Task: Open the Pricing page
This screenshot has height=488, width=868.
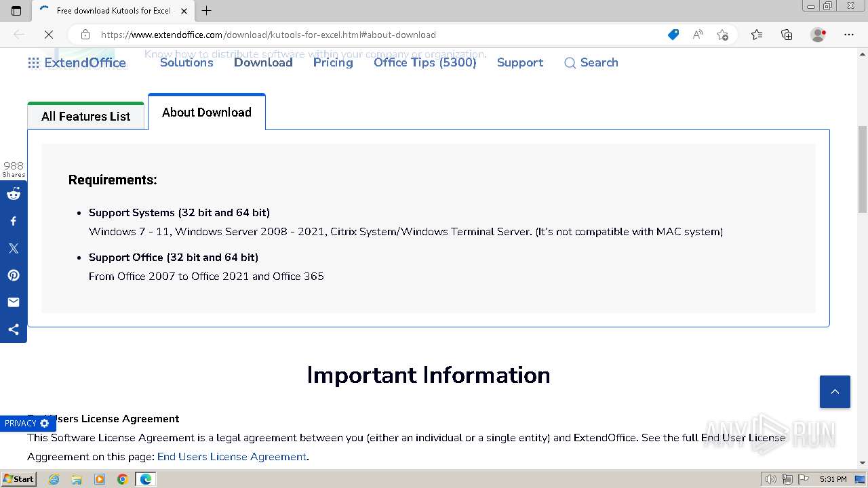Action: (x=333, y=62)
